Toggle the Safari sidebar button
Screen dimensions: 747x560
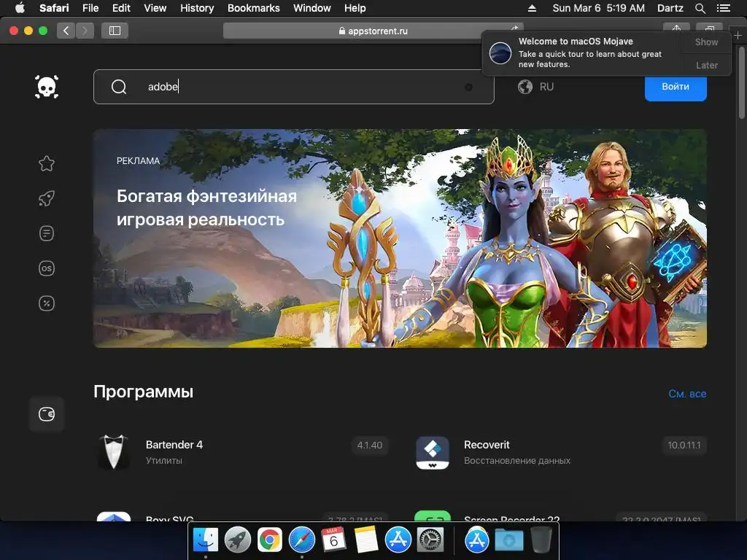click(x=115, y=31)
